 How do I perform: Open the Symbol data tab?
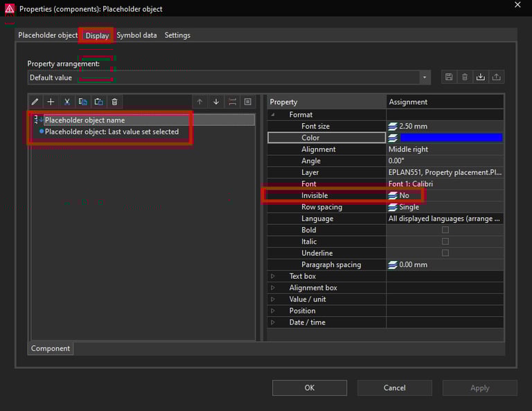click(136, 35)
